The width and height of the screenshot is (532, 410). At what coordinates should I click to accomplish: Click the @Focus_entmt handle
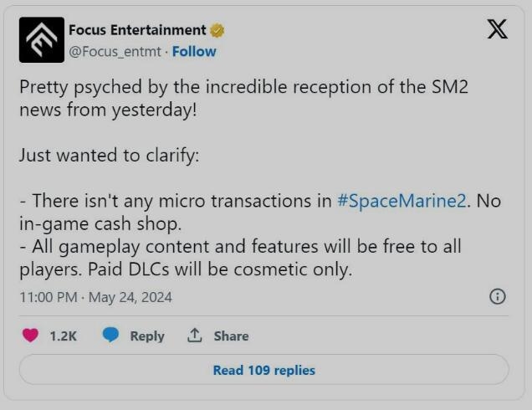(x=115, y=52)
